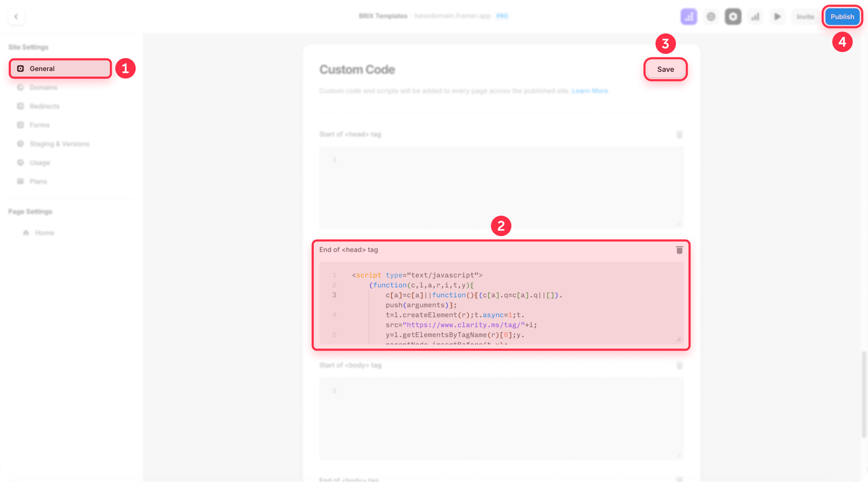The image size is (868, 482).
Task: Click the trash icon next to End of body tag
Action: (679, 479)
